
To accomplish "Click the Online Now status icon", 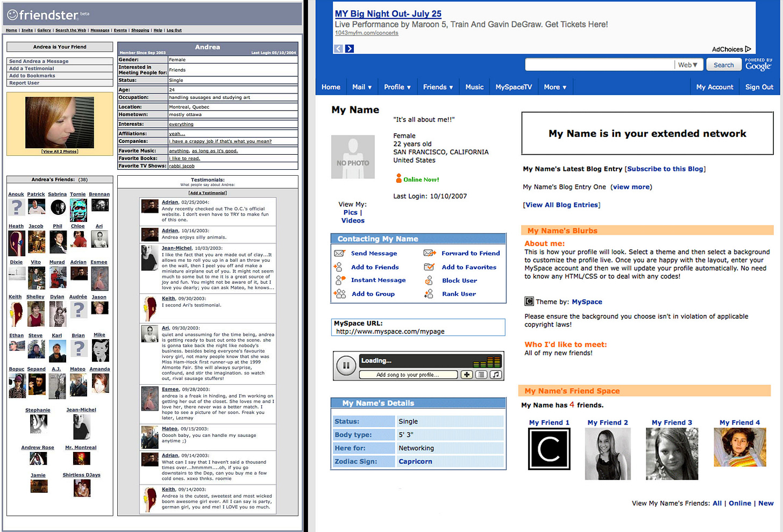I will [398, 178].
